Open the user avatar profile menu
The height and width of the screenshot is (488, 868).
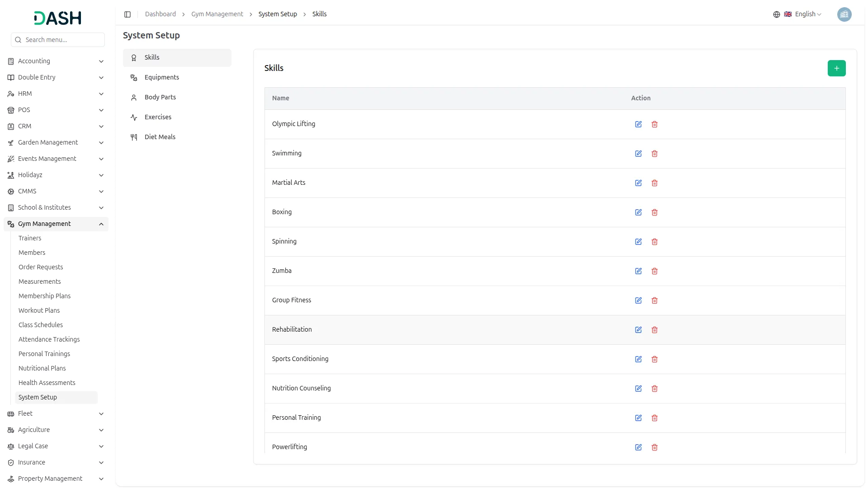[x=844, y=14]
